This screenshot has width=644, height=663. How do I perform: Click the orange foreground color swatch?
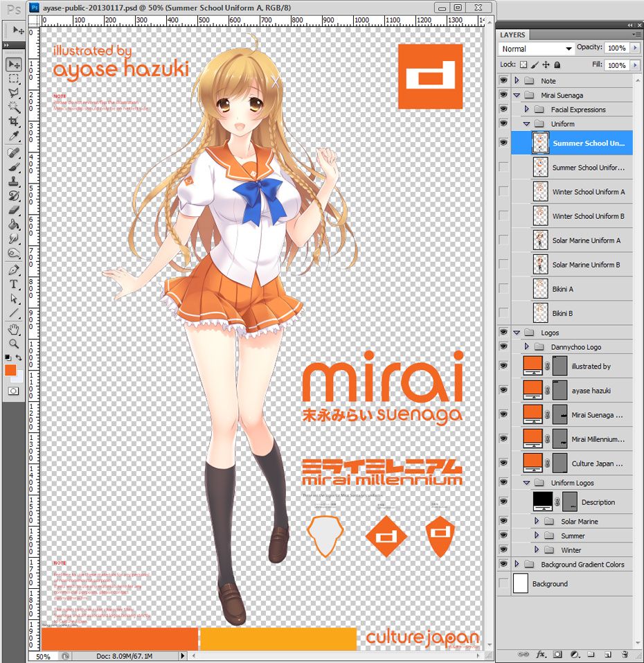pos(10,371)
